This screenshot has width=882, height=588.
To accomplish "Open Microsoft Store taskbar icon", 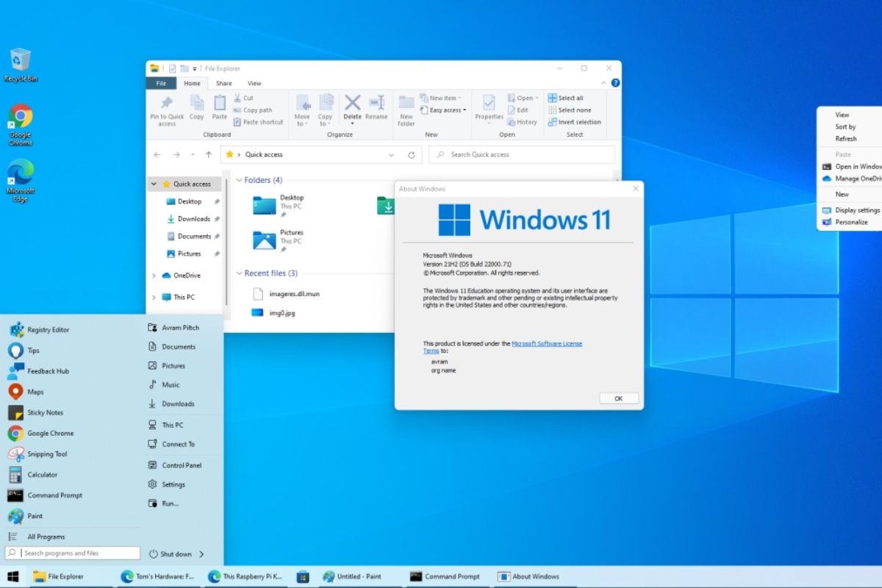I will tap(302, 576).
